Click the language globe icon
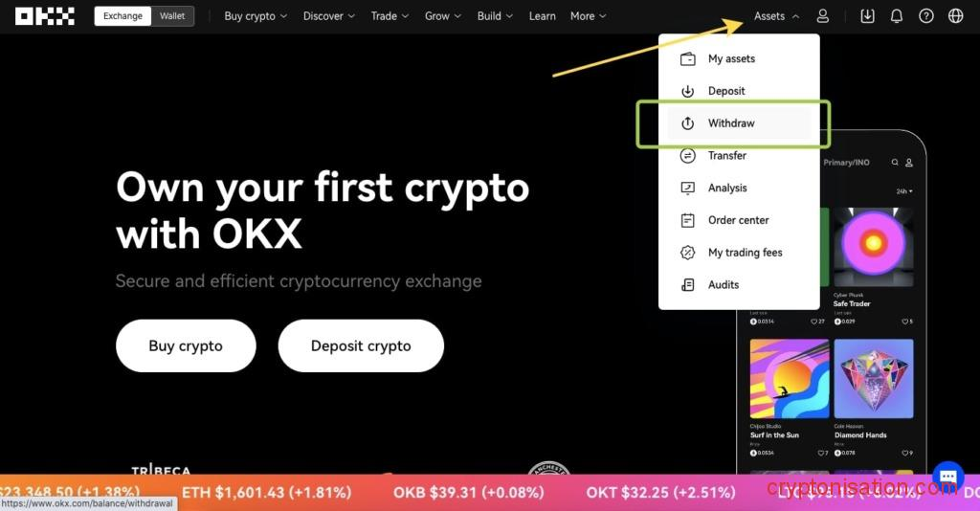The image size is (980, 511). (956, 16)
